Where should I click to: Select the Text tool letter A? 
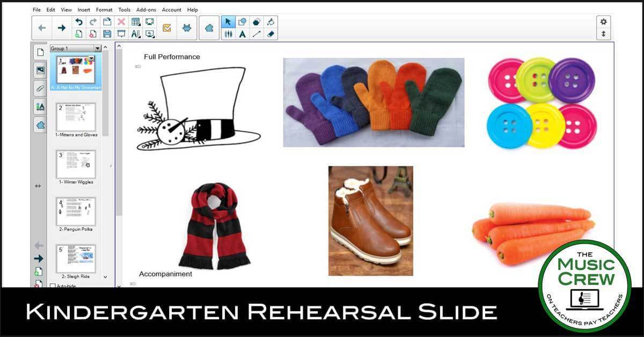click(243, 34)
